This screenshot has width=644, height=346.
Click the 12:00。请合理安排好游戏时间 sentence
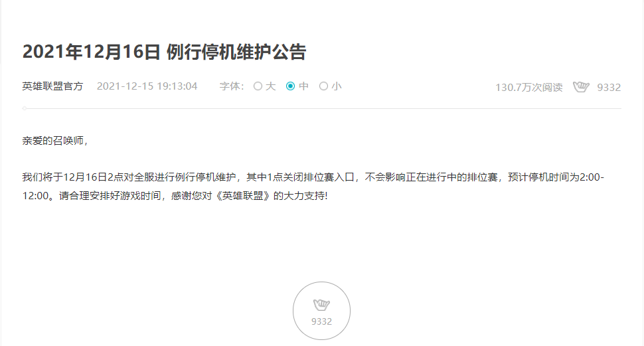(x=91, y=196)
